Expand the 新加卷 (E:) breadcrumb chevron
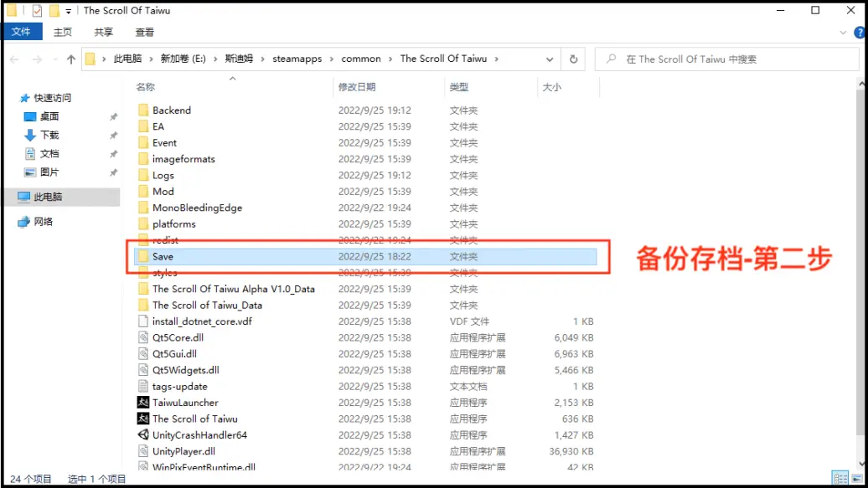 click(x=215, y=59)
